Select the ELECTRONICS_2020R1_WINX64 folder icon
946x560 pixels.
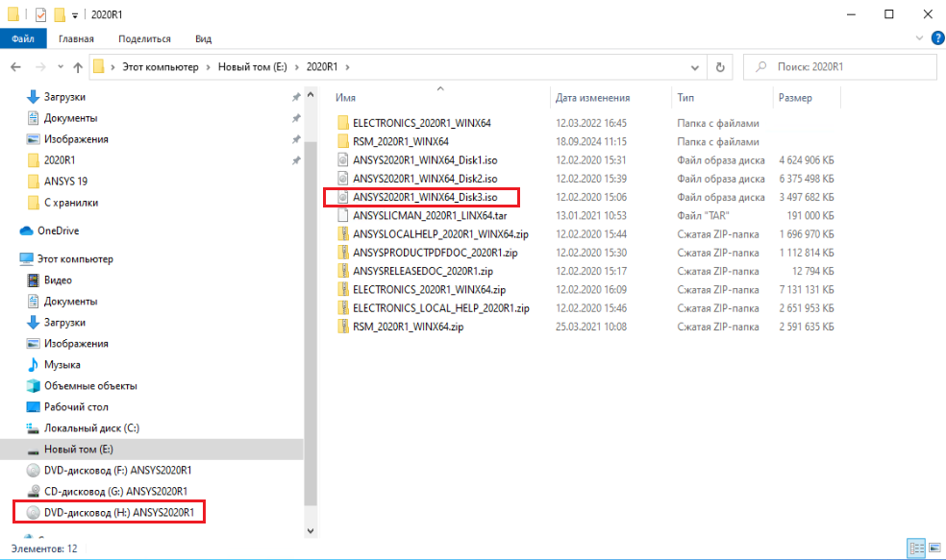pos(342,123)
